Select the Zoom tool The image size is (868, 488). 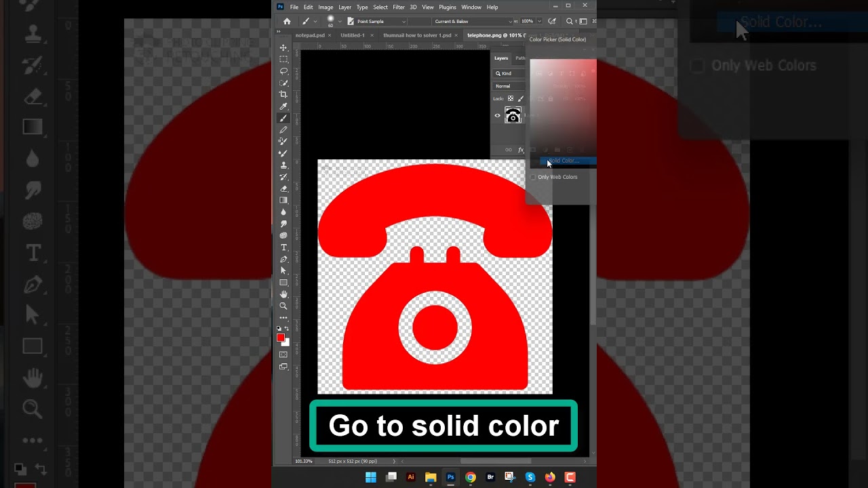pyautogui.click(x=283, y=306)
